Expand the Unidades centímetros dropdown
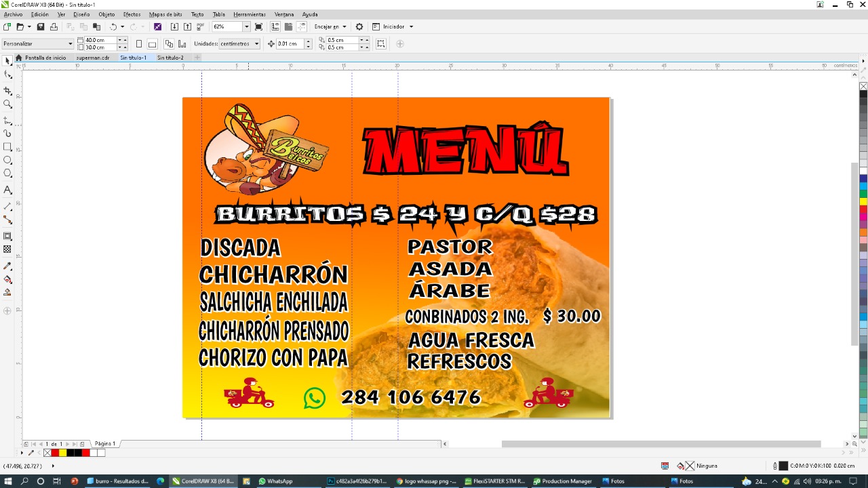 (x=256, y=44)
